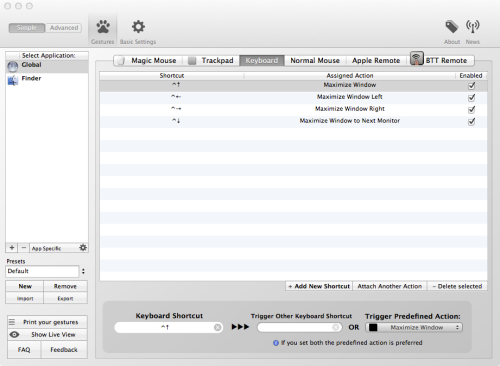Click the eye icon next to Show Live View
The height and width of the screenshot is (366, 500).
[x=14, y=334]
